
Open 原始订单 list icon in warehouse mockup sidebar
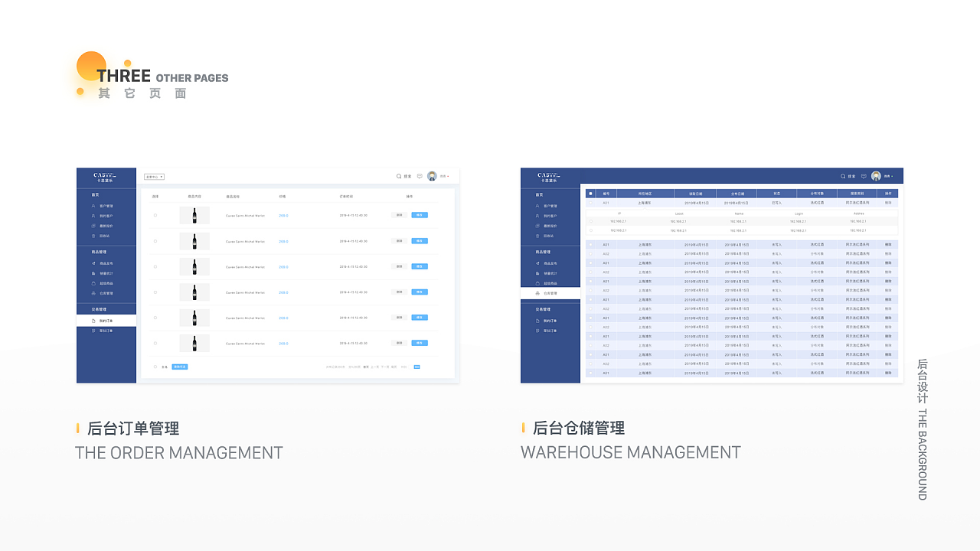click(x=537, y=331)
